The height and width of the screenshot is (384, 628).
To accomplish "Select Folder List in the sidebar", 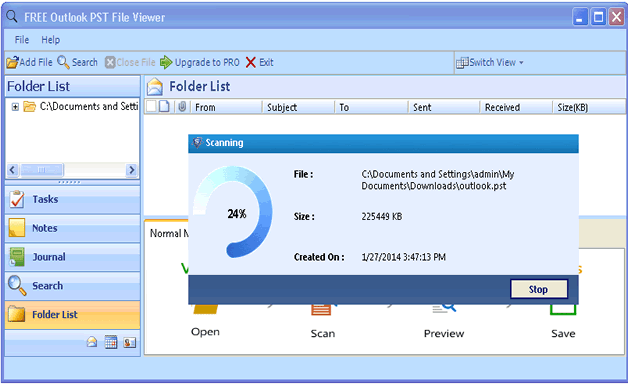I will click(x=72, y=315).
